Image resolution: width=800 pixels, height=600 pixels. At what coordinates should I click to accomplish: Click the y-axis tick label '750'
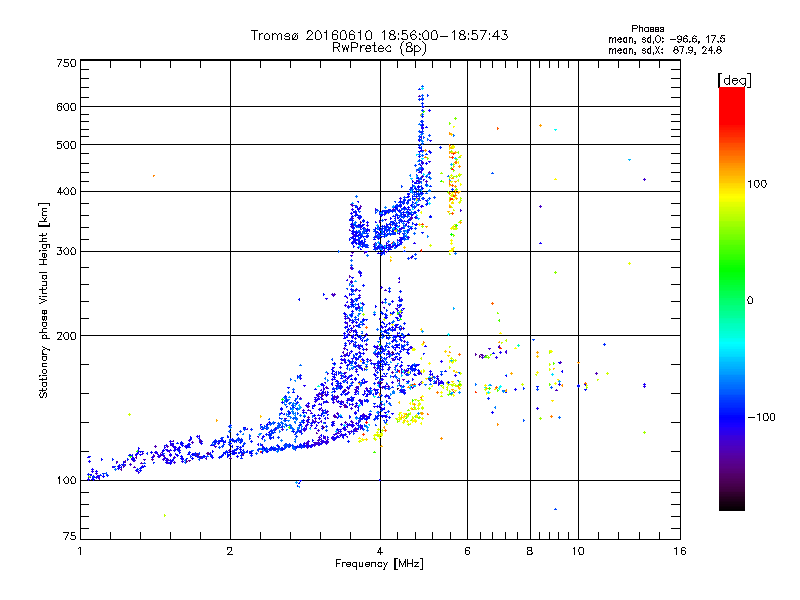click(66, 63)
